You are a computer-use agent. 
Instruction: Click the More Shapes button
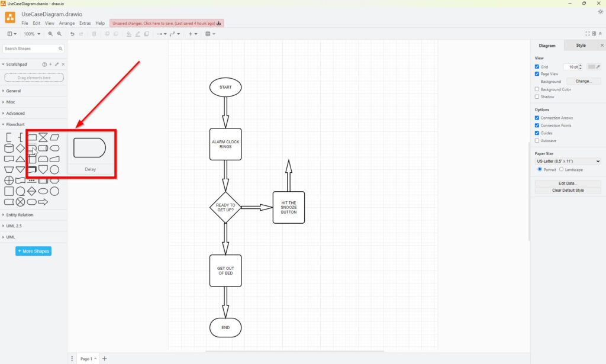coord(34,251)
